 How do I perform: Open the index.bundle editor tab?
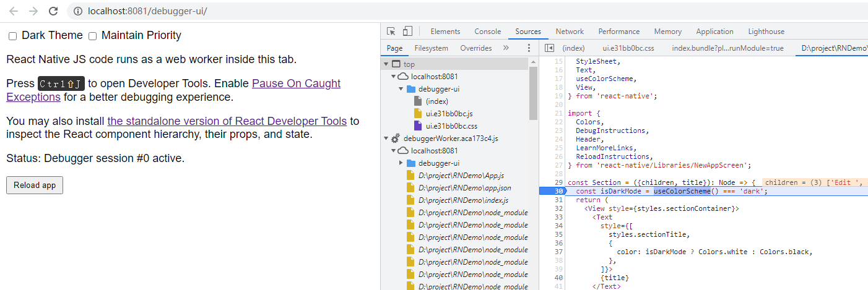727,48
